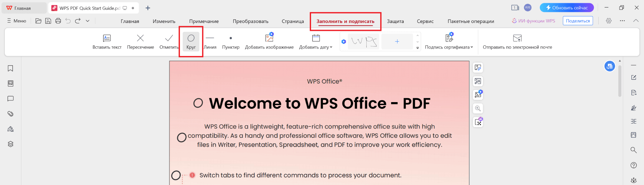Open settings gear icon
This screenshot has width=644, height=185.
609,21
